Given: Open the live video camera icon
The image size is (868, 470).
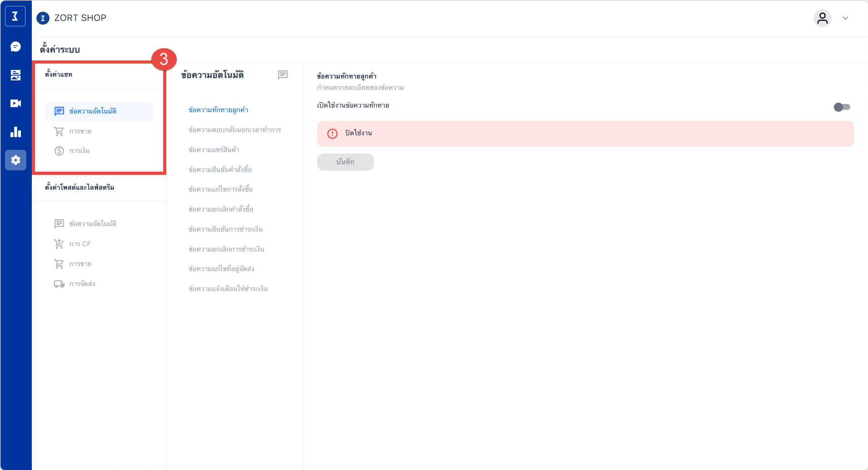Looking at the screenshot, I should tap(15, 104).
